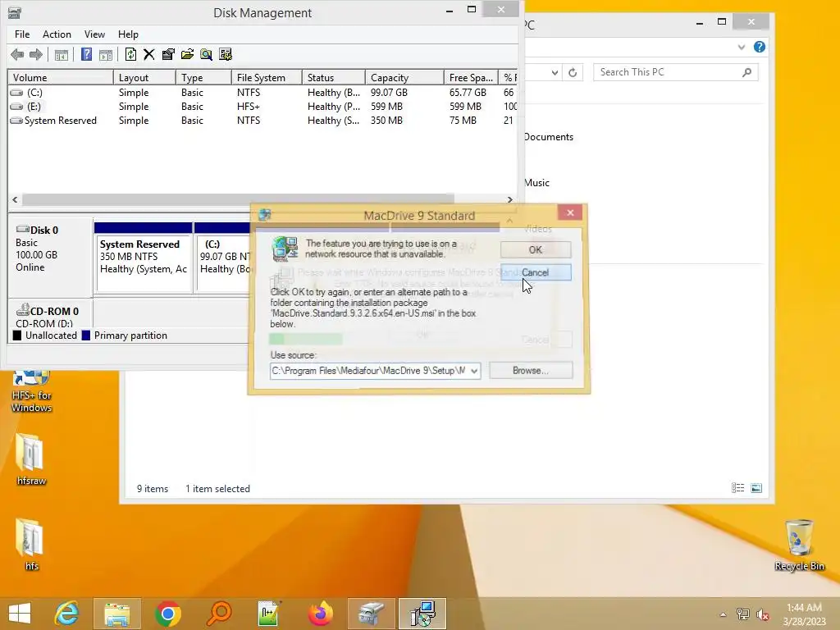Click the muted volume icon in system tray
840x630 pixels.
pos(763,614)
